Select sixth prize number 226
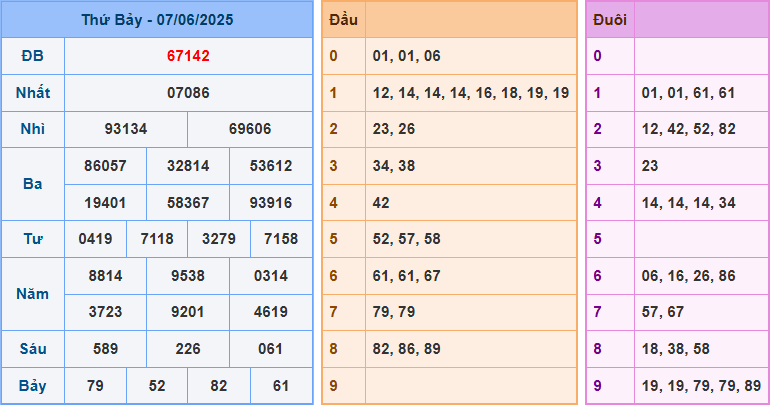This screenshot has height=405, width=771. tap(188, 349)
